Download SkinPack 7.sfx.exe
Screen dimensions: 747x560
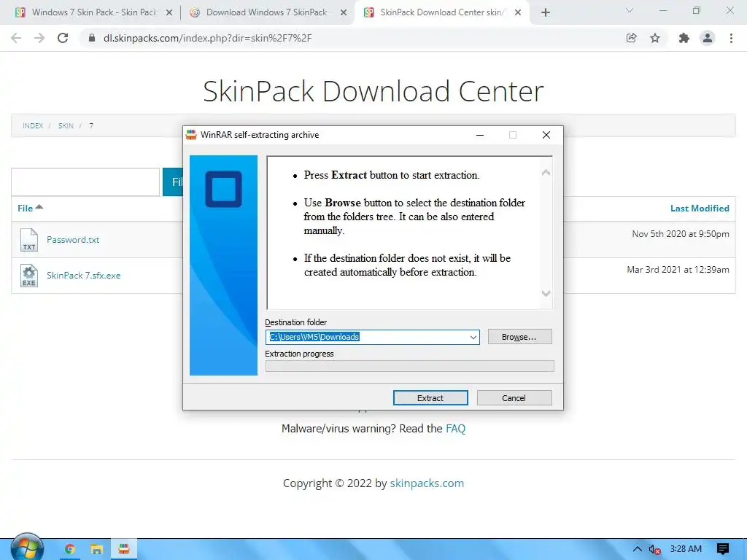(x=83, y=275)
